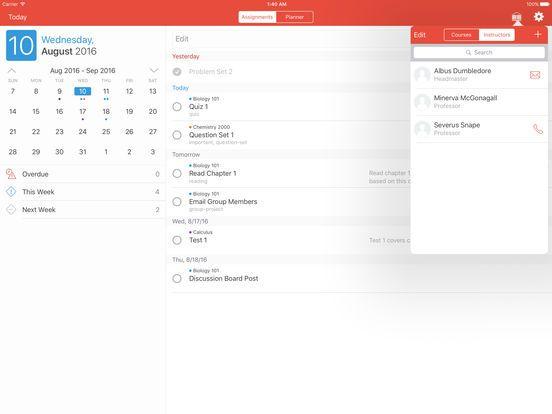552x414 pixels.
Task: Open the courses schoolhouse icon
Action: click(517, 18)
